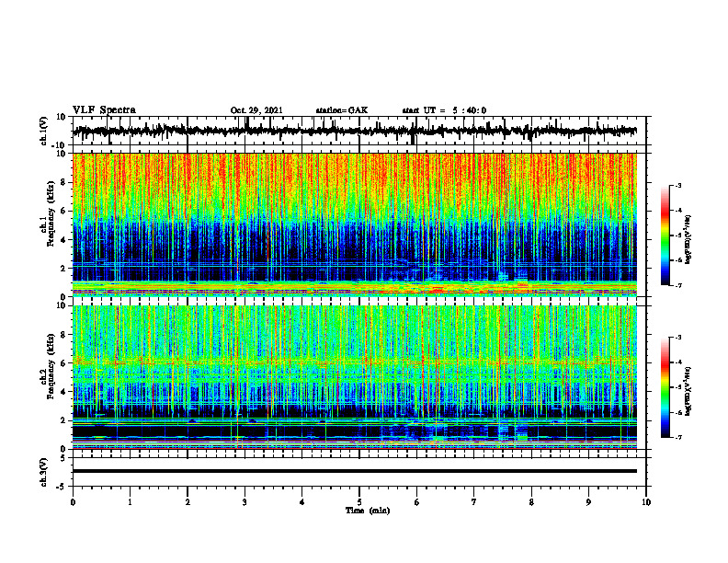Click the ch.3 flat black trace line
Screen dimensions: 728x563
pyautogui.click(x=354, y=471)
